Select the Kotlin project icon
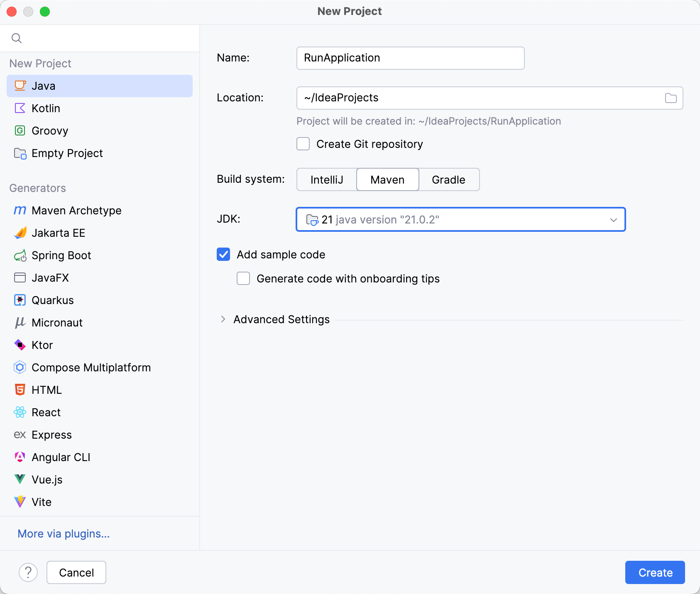 20,108
